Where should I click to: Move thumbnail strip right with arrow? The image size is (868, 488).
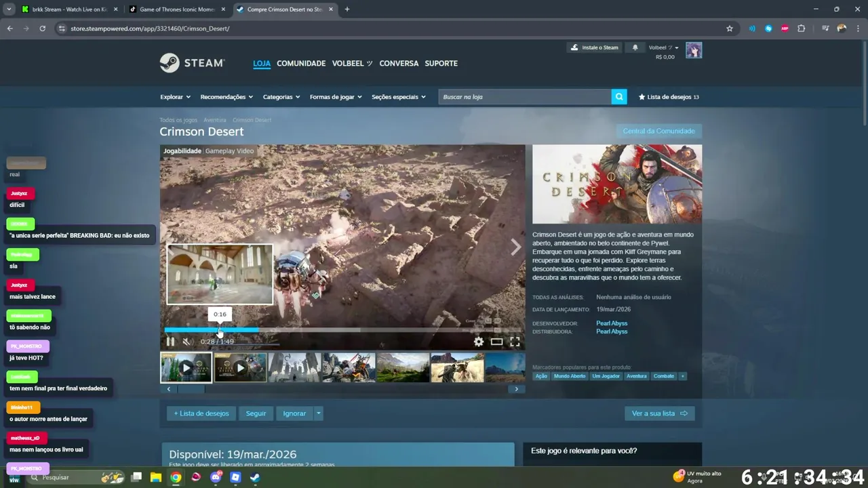(516, 389)
